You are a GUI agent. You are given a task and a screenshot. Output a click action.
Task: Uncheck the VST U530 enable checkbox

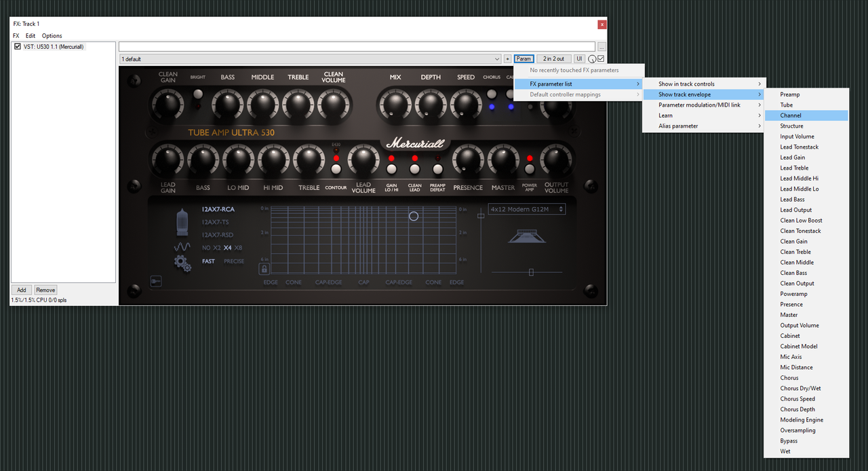18,47
